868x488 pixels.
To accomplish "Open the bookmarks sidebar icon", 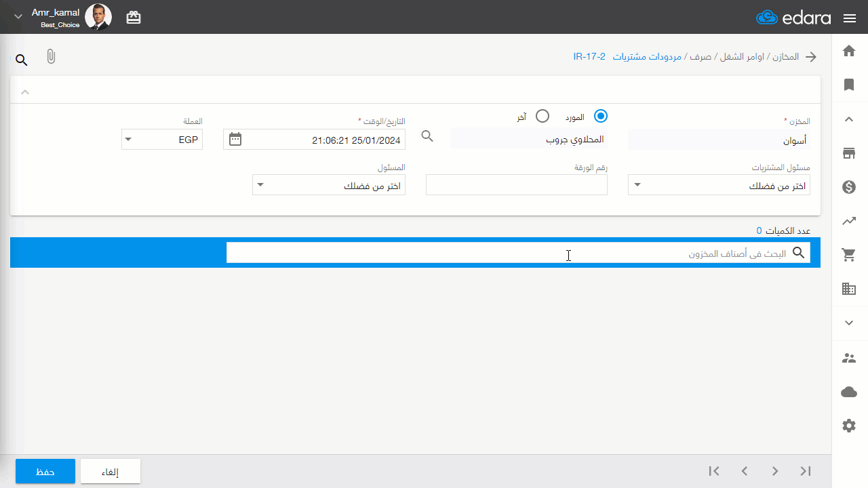I will (x=848, y=85).
